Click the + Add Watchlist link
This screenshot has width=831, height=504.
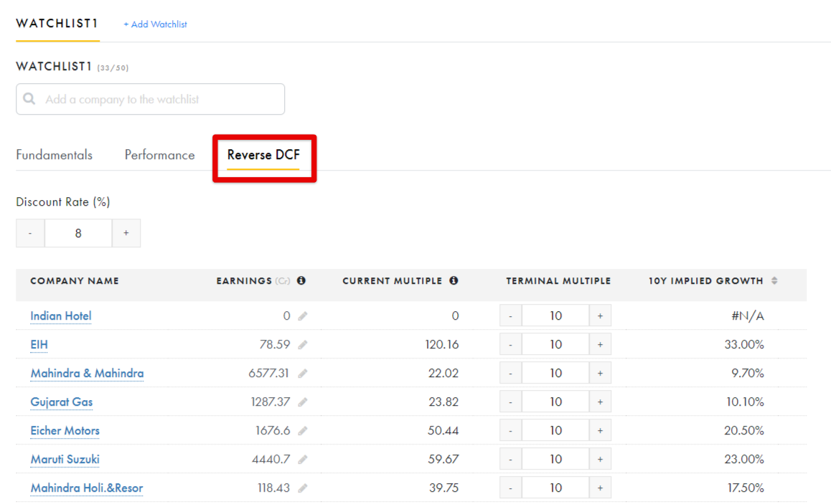[x=155, y=24]
